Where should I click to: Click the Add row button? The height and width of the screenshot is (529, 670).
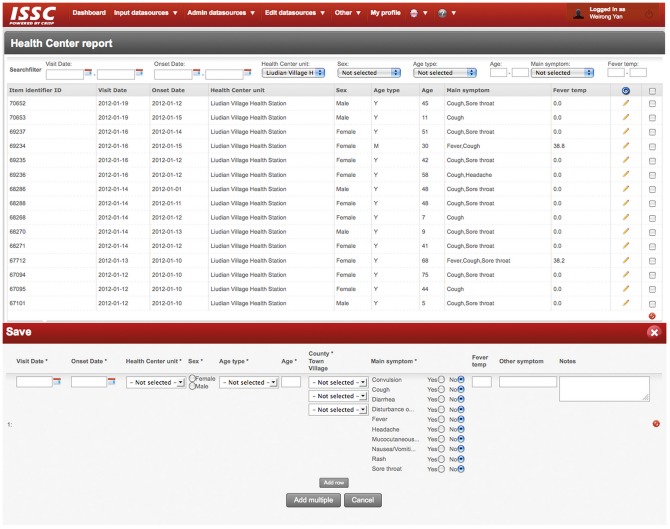click(334, 483)
